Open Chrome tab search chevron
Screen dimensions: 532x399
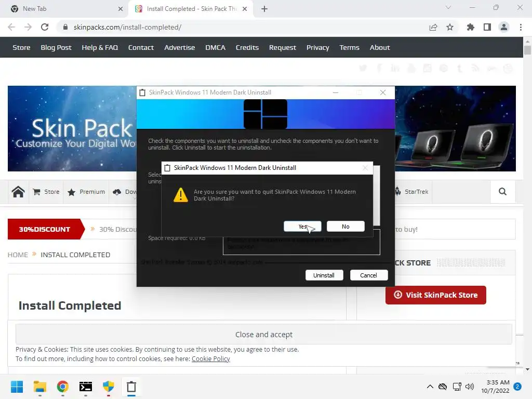pyautogui.click(x=448, y=7)
